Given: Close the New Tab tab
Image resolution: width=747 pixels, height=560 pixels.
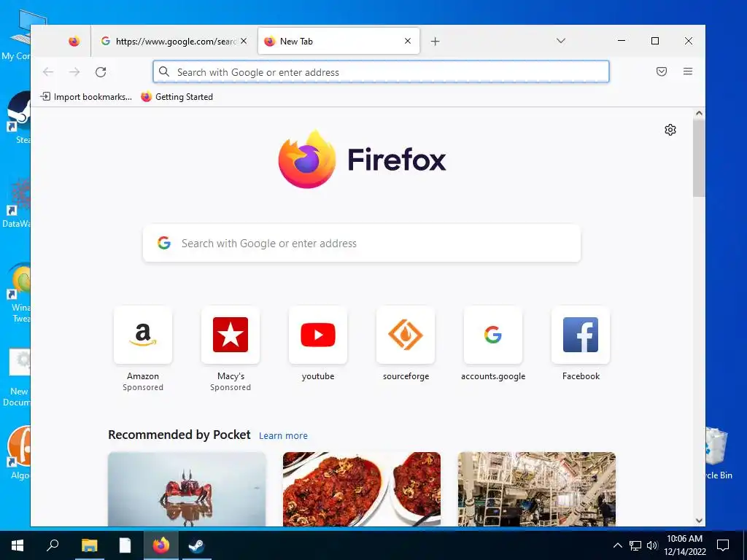Looking at the screenshot, I should [x=408, y=42].
